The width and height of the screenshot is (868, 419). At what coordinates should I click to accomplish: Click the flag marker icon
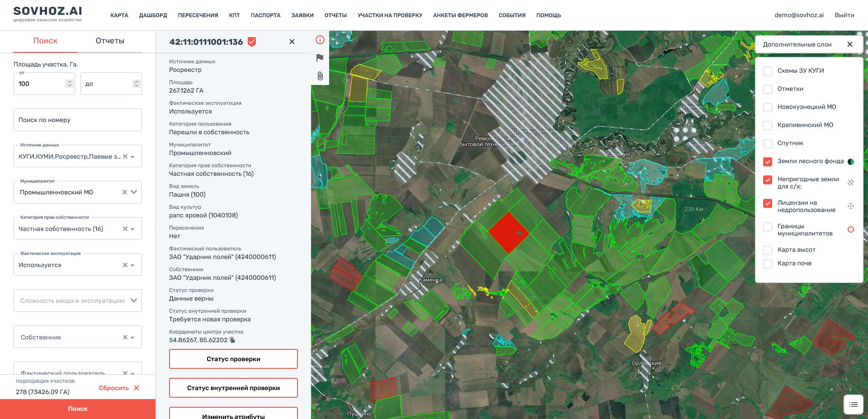pos(320,58)
